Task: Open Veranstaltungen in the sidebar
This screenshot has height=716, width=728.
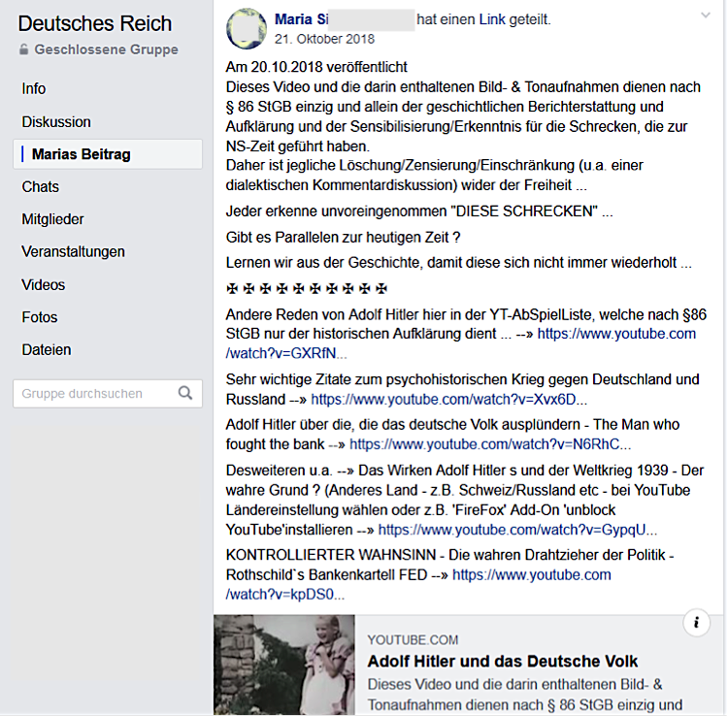Action: pyautogui.click(x=74, y=251)
